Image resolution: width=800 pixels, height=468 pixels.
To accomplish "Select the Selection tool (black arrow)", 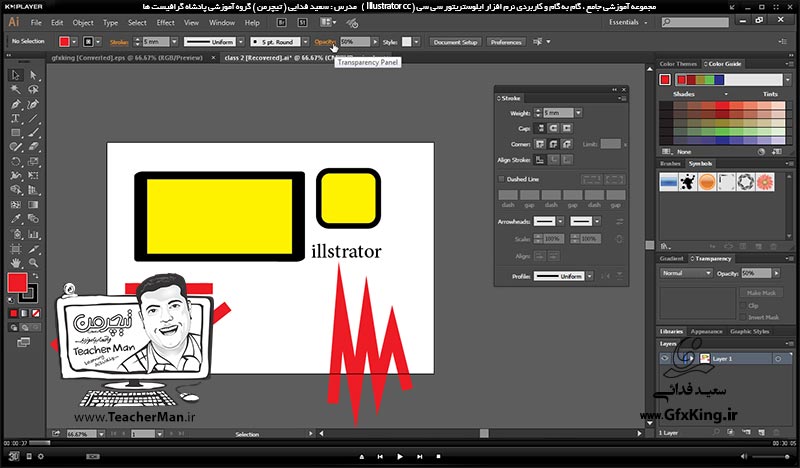I will [x=16, y=75].
